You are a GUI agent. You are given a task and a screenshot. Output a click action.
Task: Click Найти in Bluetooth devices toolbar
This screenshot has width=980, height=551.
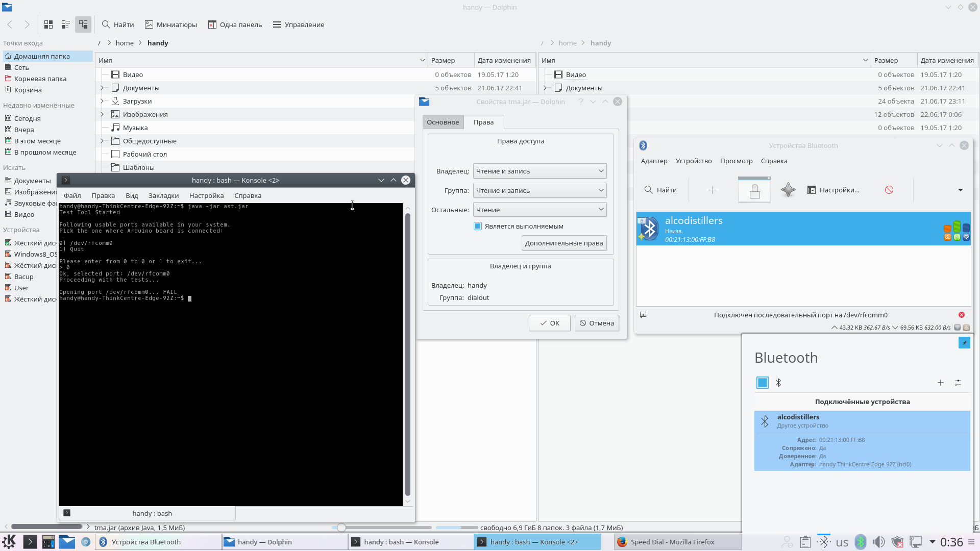coord(660,190)
